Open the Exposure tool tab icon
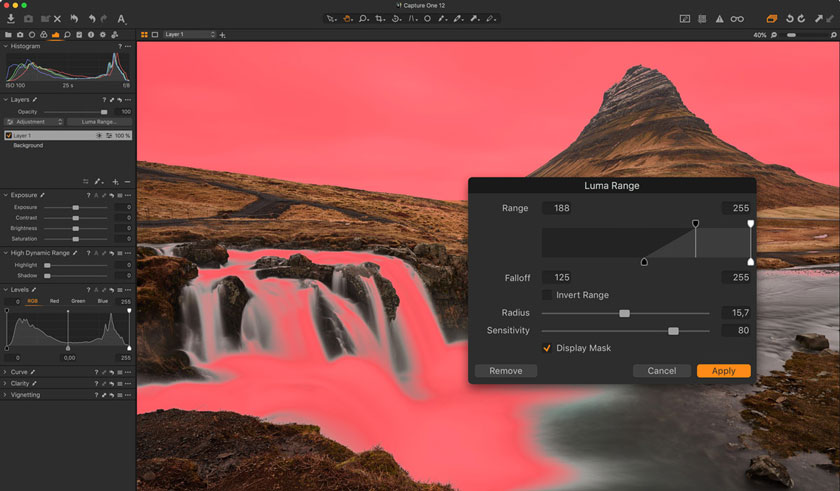840x491 pixels. pyautogui.click(x=56, y=35)
